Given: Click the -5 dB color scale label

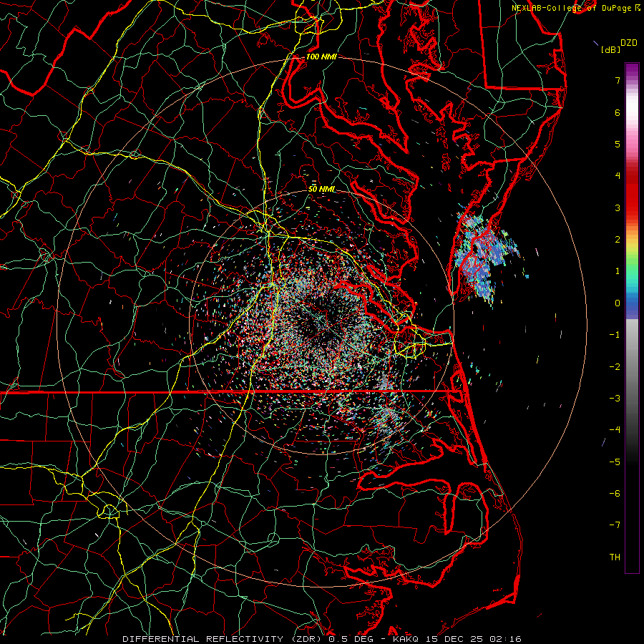Looking at the screenshot, I should (x=615, y=462).
